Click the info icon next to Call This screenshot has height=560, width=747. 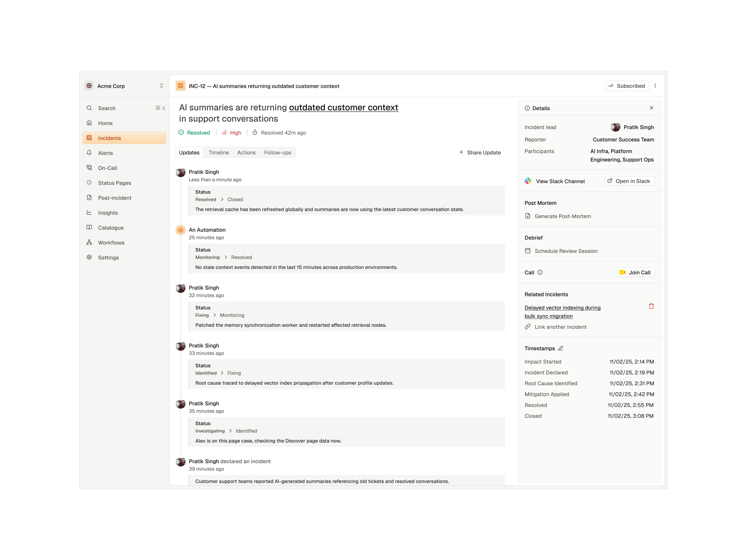click(x=540, y=272)
